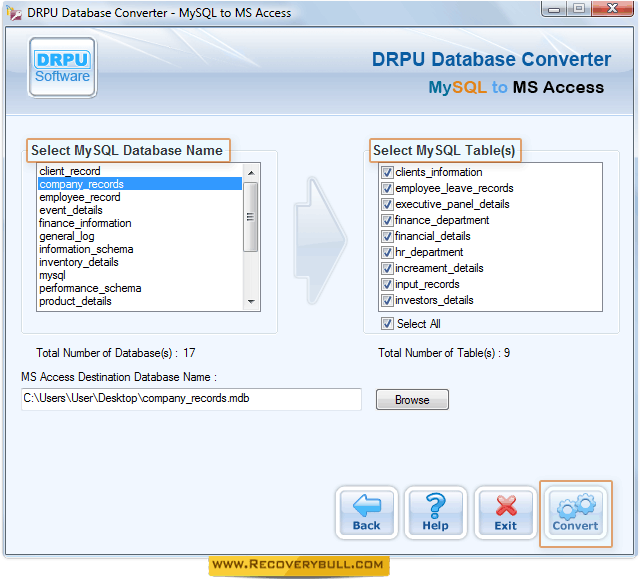This screenshot has width=640, height=579.
Task: Uncheck investors_details table
Action: 387,300
